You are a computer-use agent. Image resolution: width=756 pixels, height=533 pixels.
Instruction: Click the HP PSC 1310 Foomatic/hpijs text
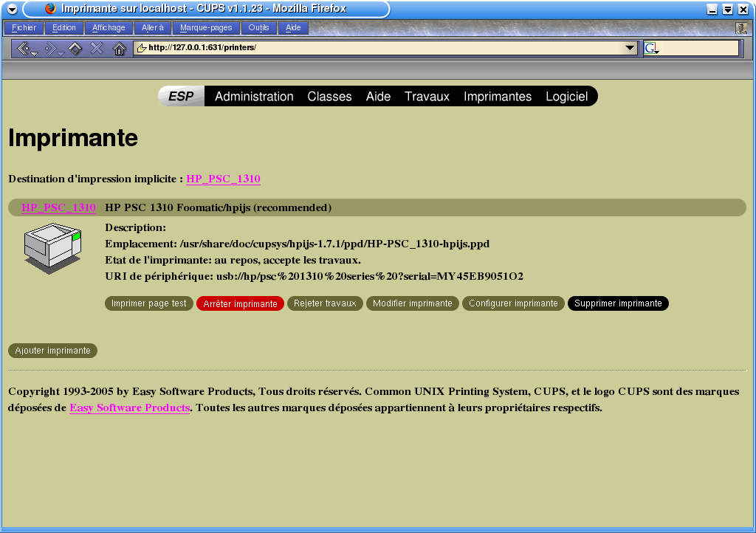[218, 207]
